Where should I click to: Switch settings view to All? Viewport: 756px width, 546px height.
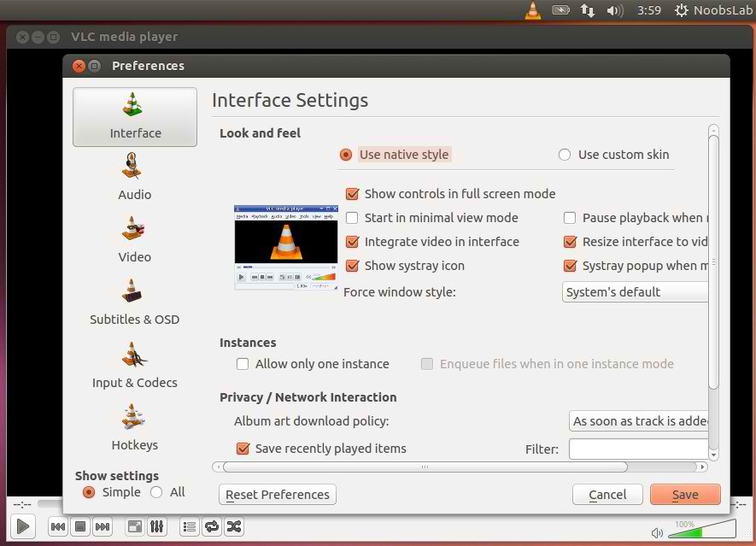(x=157, y=492)
